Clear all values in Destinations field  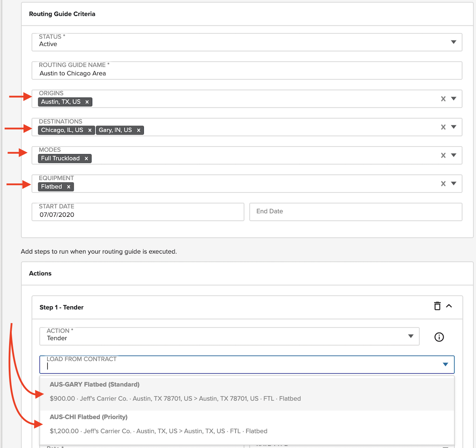[443, 127]
